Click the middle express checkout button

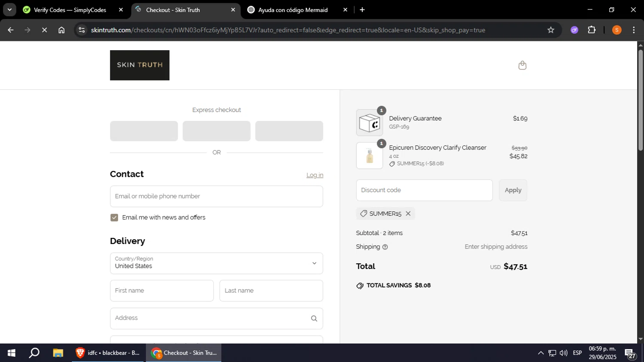pos(216,131)
